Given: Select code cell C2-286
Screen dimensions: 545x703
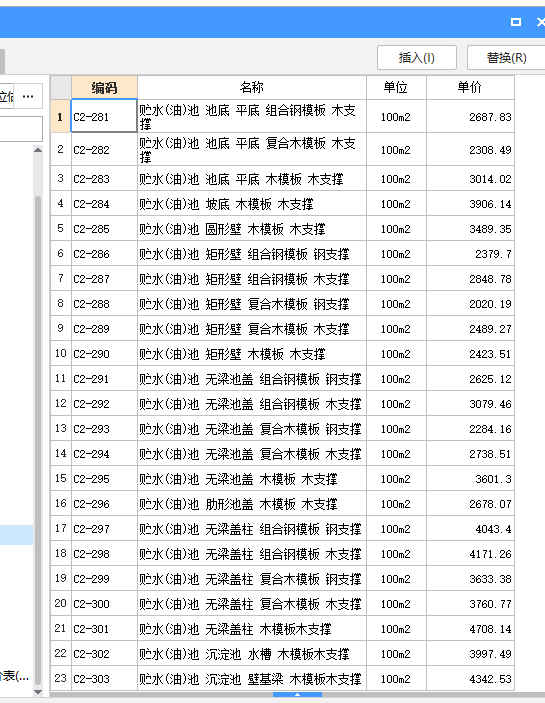Looking at the screenshot, I should 104,254.
